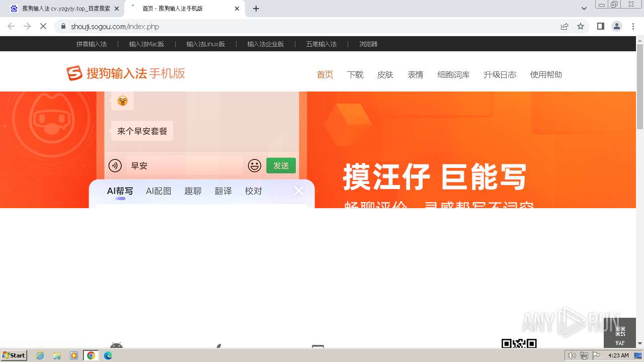Open the tab search dropdown arrow
Viewport: 644px width, 362px height.
tap(584, 9)
